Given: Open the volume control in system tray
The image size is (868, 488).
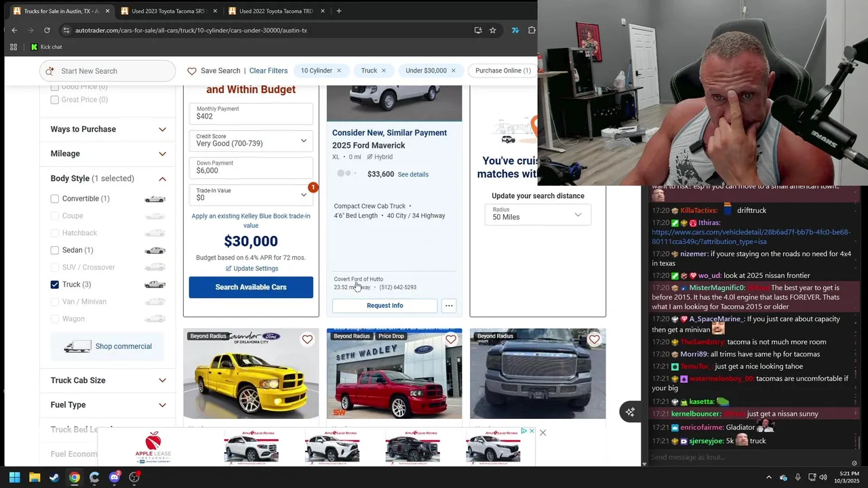Looking at the screenshot, I should tap(823, 477).
